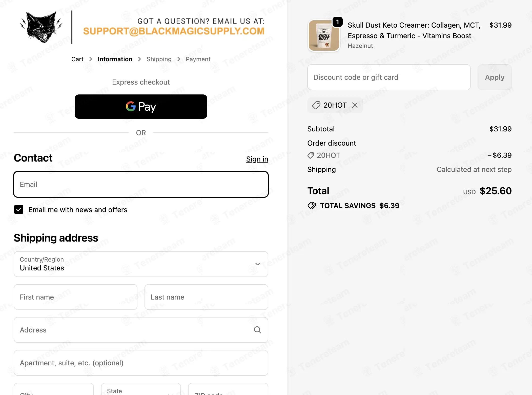Click the Skull Dust product thumbnail

(324, 36)
